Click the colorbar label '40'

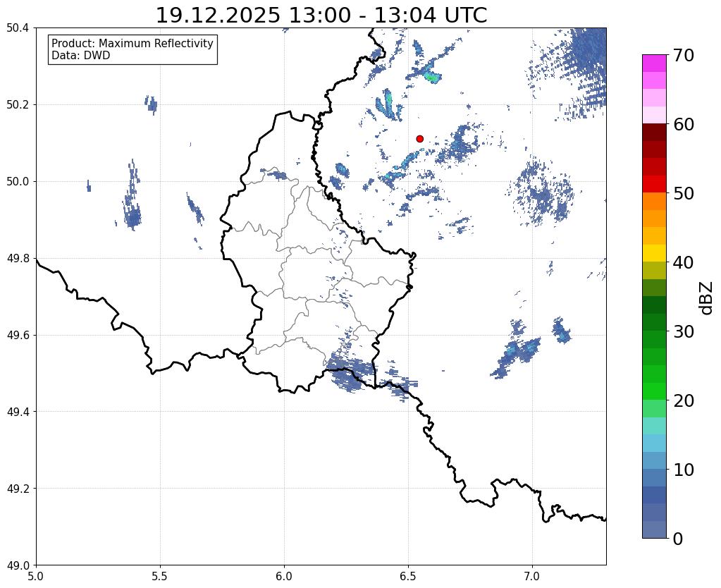pos(683,262)
